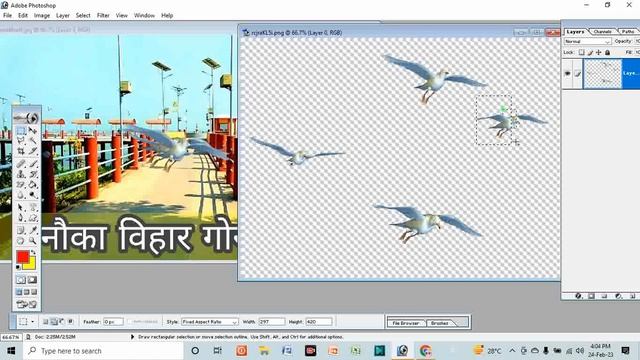Click Create new set icon in Layers panel

point(604,296)
